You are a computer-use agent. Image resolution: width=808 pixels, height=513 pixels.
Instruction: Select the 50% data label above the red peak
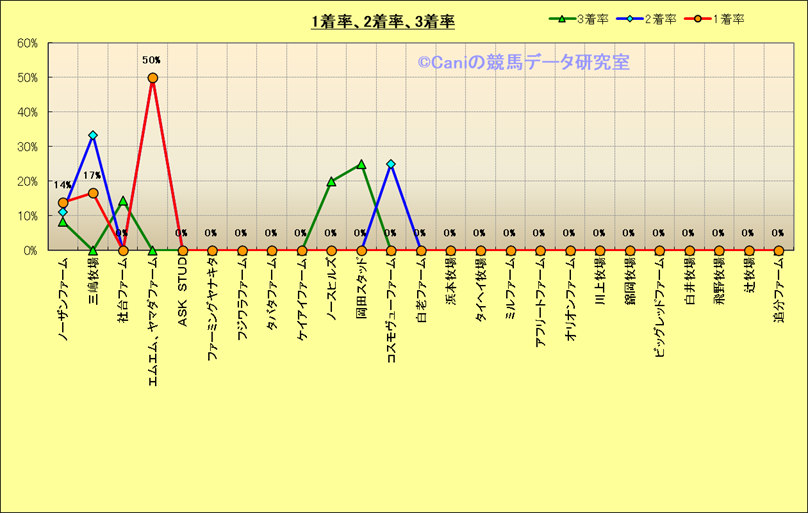pyautogui.click(x=152, y=60)
